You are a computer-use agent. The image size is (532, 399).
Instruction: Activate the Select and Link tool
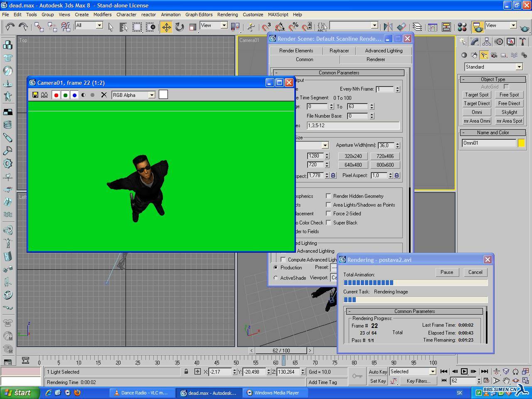coord(39,27)
